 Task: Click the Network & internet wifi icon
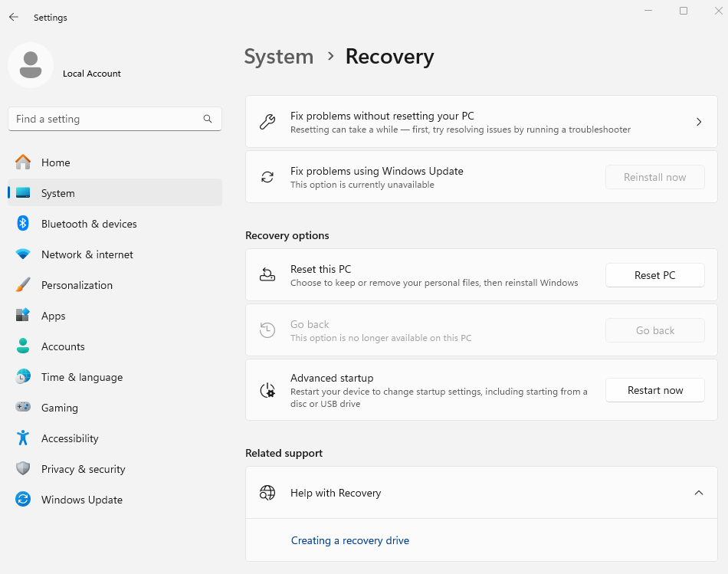pyautogui.click(x=23, y=254)
